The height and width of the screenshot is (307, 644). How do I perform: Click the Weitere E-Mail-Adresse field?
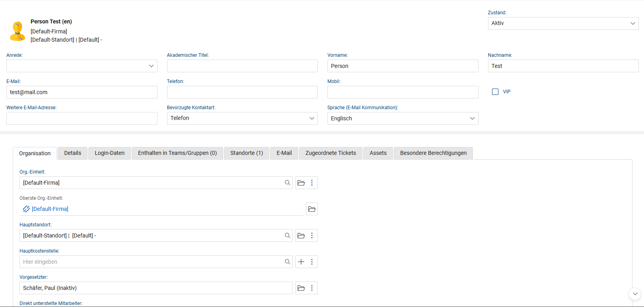click(82, 118)
